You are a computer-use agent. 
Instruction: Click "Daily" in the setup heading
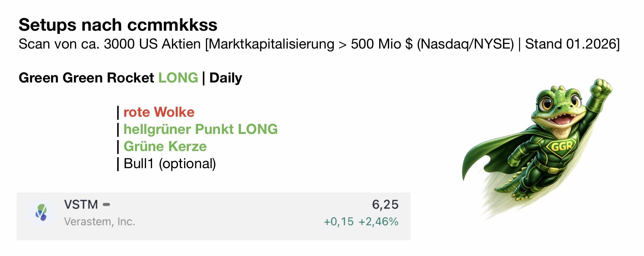point(226,78)
